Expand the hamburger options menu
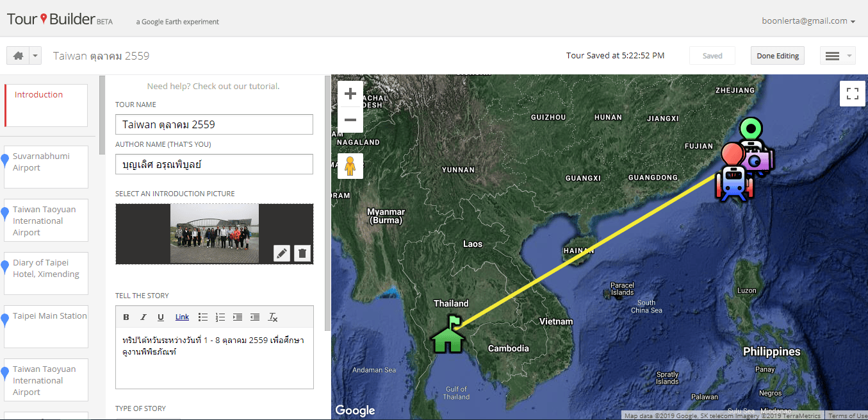 [x=837, y=56]
